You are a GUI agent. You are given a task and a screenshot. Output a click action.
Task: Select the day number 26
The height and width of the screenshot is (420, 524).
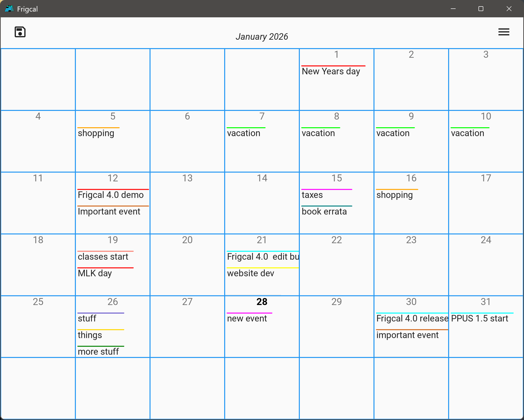coord(113,302)
